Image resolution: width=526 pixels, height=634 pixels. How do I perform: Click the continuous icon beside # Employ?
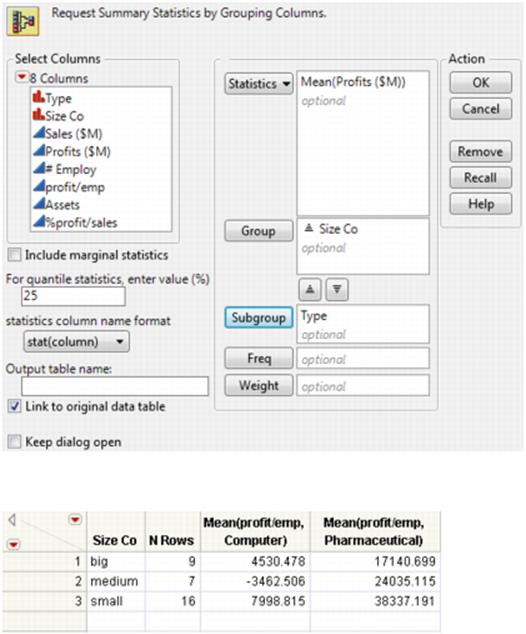pos(39,168)
